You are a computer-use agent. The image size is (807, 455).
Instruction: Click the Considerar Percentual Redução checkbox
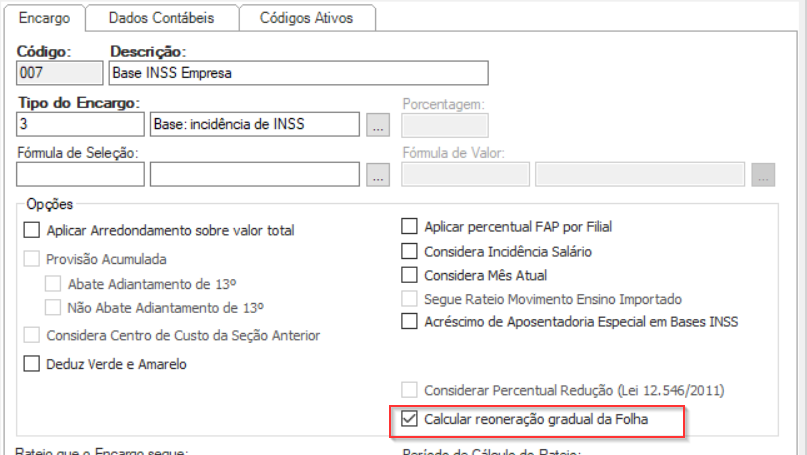pyautogui.click(x=409, y=390)
